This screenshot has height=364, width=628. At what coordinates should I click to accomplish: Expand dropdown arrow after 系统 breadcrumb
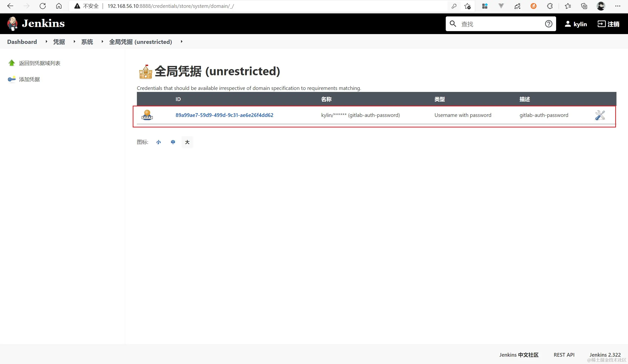[102, 42]
